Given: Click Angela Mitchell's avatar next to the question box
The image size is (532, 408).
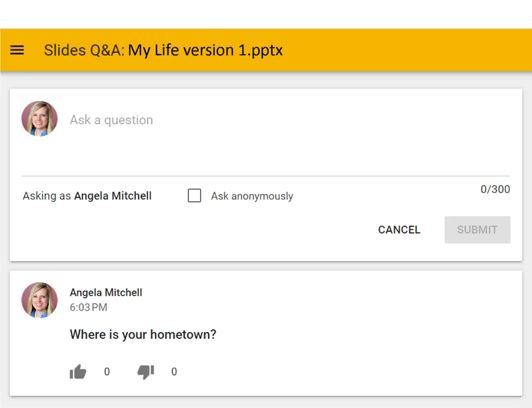Looking at the screenshot, I should (x=39, y=119).
